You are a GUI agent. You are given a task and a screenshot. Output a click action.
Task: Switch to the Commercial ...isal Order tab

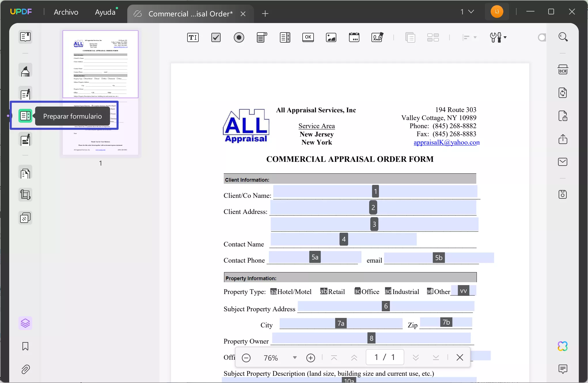click(190, 14)
